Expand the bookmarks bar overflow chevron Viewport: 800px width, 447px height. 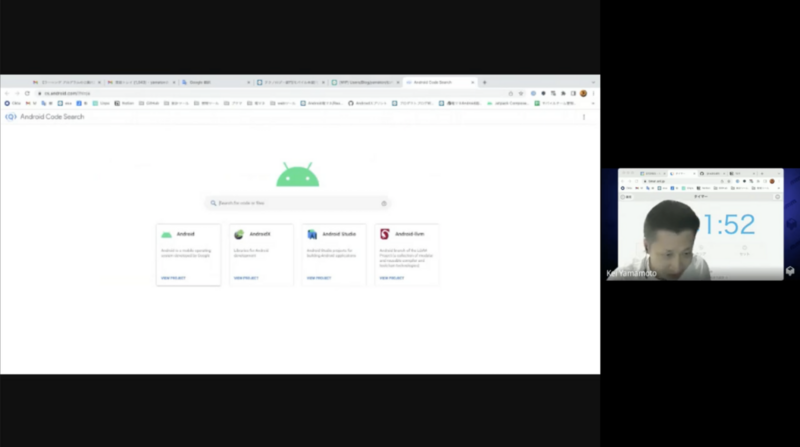[593, 103]
